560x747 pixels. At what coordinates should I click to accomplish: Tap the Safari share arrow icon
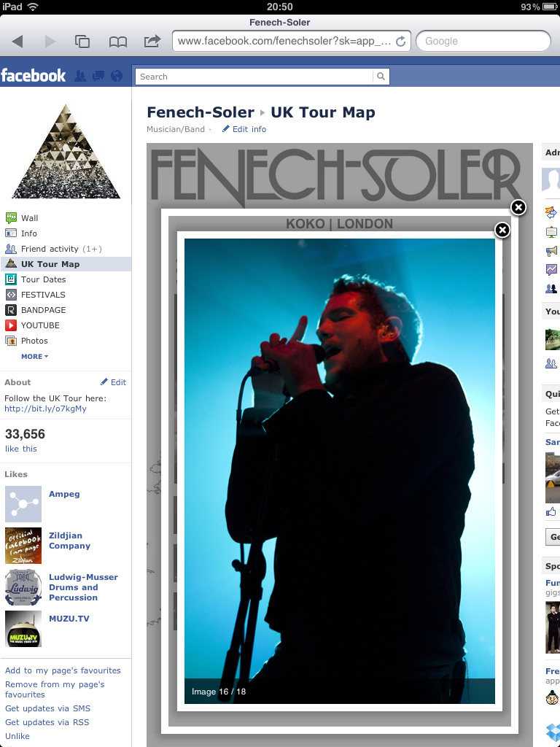(152, 41)
